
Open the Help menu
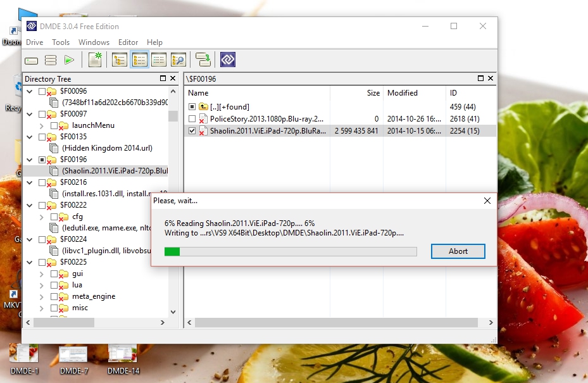[154, 42]
